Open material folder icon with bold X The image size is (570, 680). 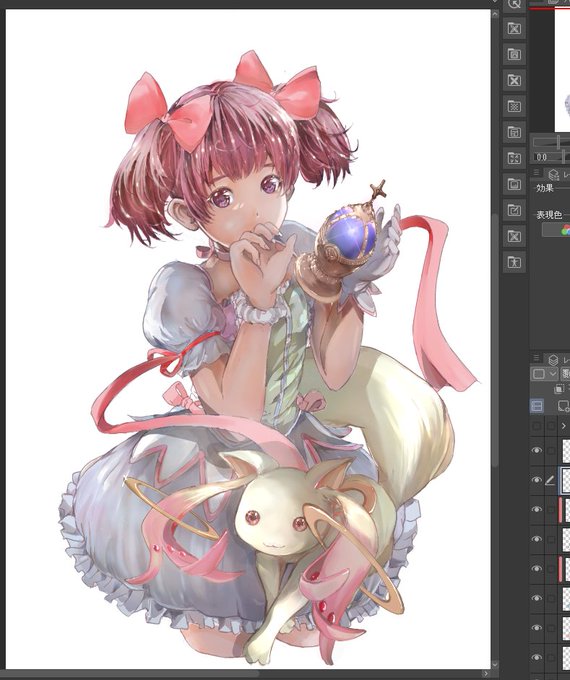point(514,80)
